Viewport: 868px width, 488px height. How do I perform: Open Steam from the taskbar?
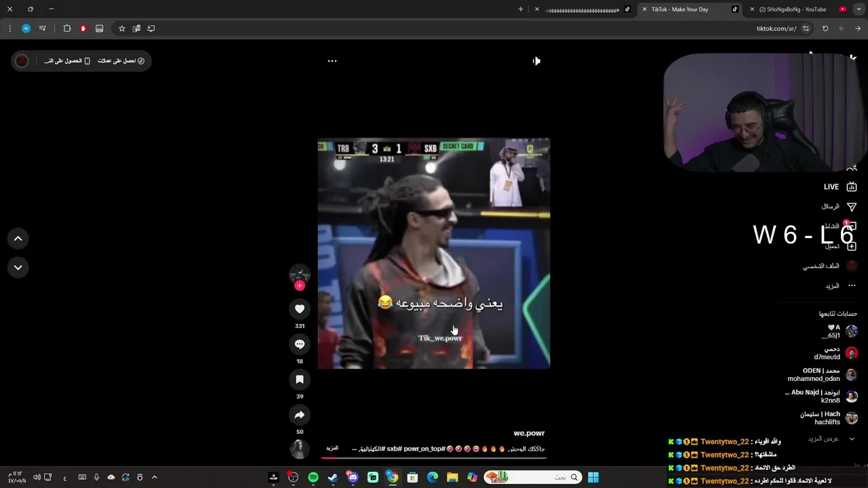click(x=333, y=477)
